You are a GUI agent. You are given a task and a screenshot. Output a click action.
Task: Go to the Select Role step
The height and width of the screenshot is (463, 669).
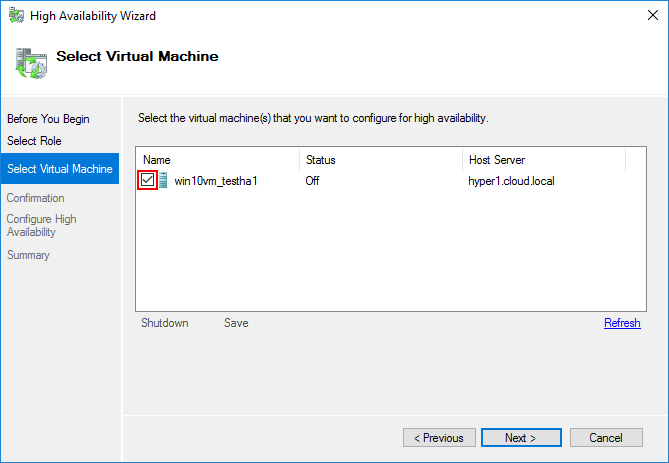click(x=34, y=141)
